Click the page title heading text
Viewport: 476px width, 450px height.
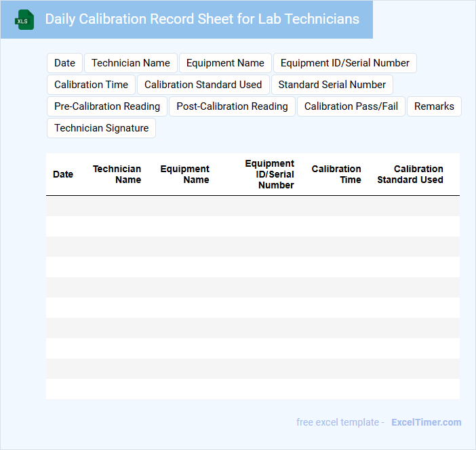click(202, 19)
